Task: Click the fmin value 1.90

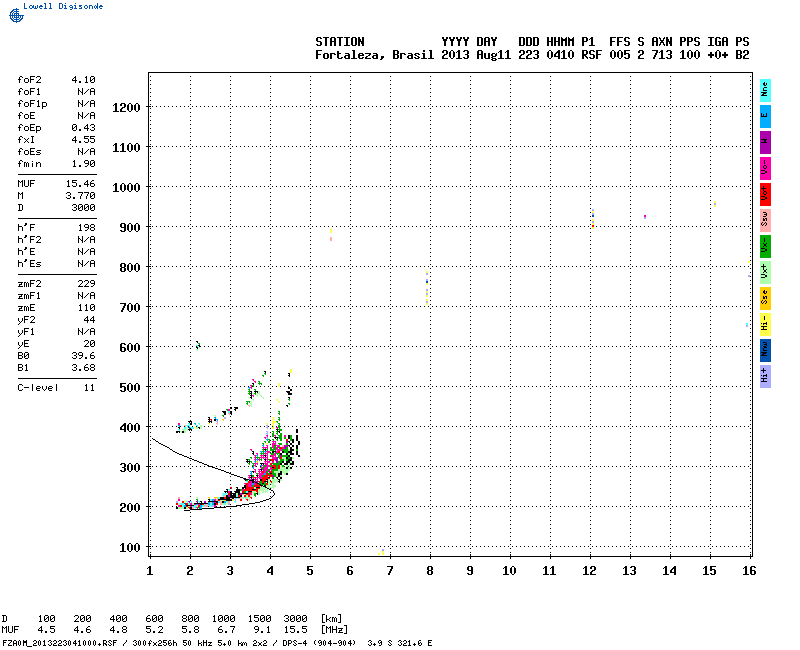Action: tap(83, 164)
